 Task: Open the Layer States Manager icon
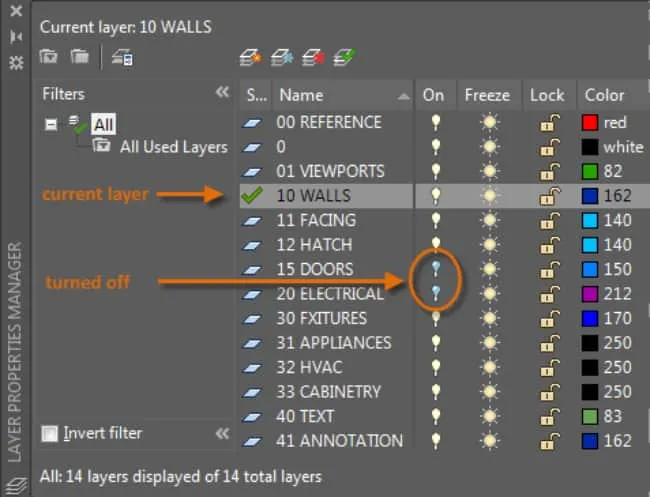tap(123, 57)
